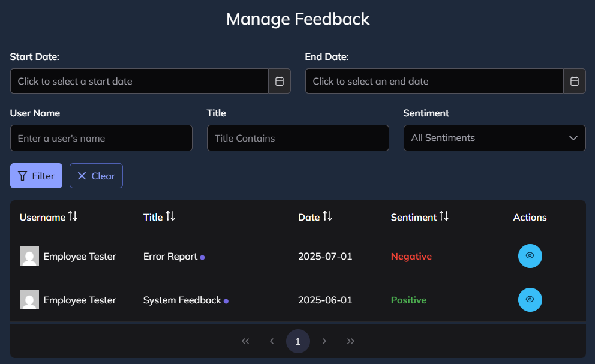This screenshot has width=595, height=364.
Task: Open the Start Date calendar picker icon
Action: pos(279,81)
